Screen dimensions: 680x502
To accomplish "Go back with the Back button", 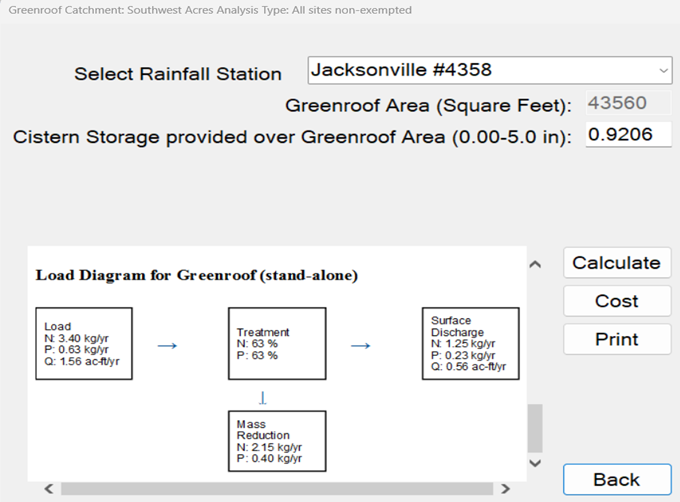I will click(x=616, y=480).
